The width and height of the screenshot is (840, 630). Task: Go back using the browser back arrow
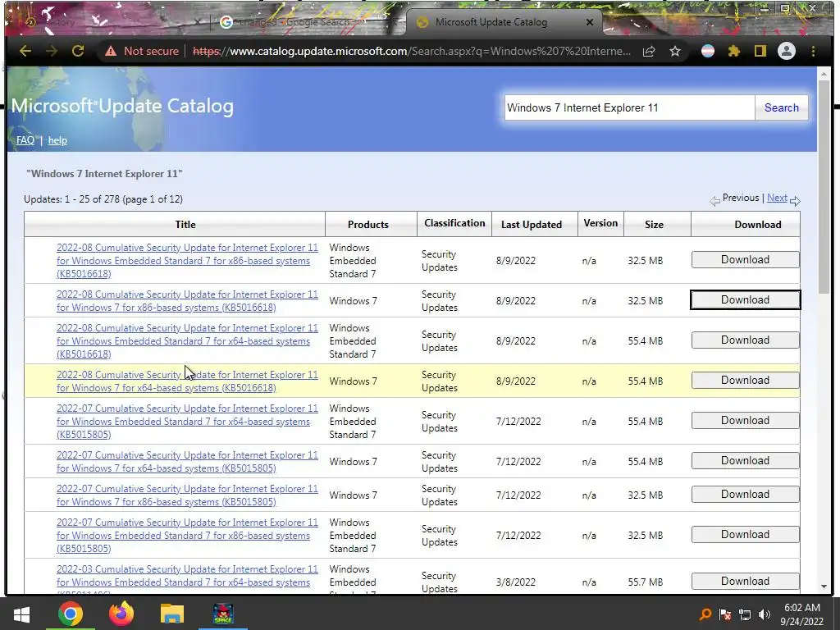25,51
